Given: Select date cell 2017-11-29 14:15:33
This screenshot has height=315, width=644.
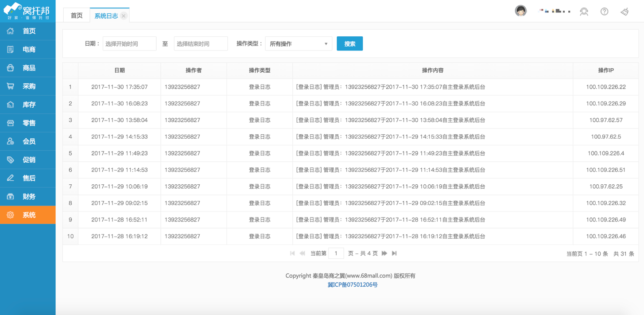Looking at the screenshot, I should click(x=120, y=137).
